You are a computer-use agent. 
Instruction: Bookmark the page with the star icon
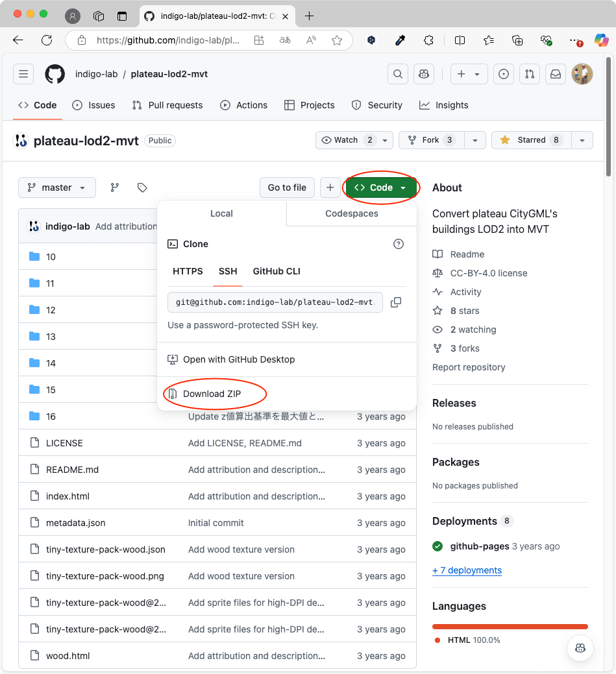(x=337, y=40)
